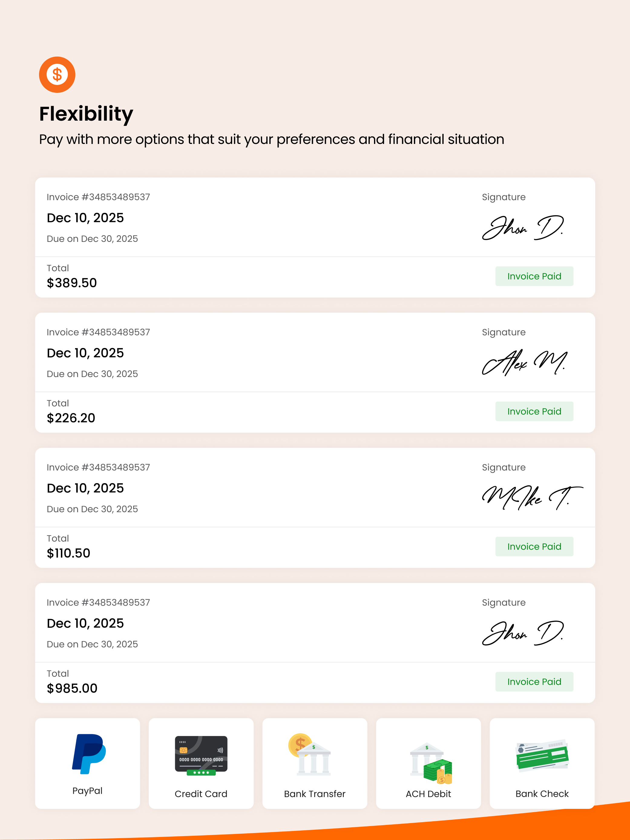The image size is (630, 840).
Task: Click Invoice Paid badge for $985.00 invoice
Action: [534, 682]
